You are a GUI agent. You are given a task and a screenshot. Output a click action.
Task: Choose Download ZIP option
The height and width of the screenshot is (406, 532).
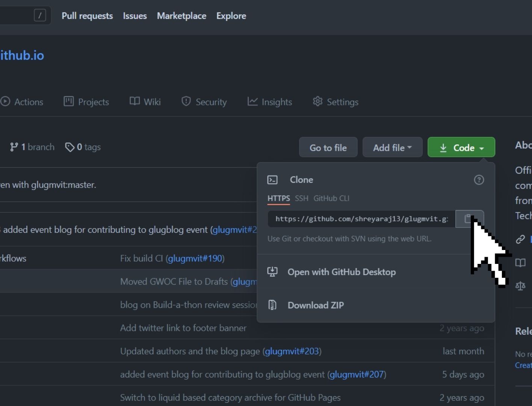pos(316,305)
